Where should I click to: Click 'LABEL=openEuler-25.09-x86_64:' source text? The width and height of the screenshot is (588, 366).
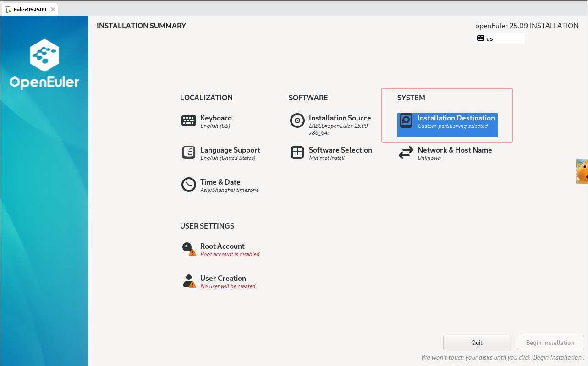point(340,129)
